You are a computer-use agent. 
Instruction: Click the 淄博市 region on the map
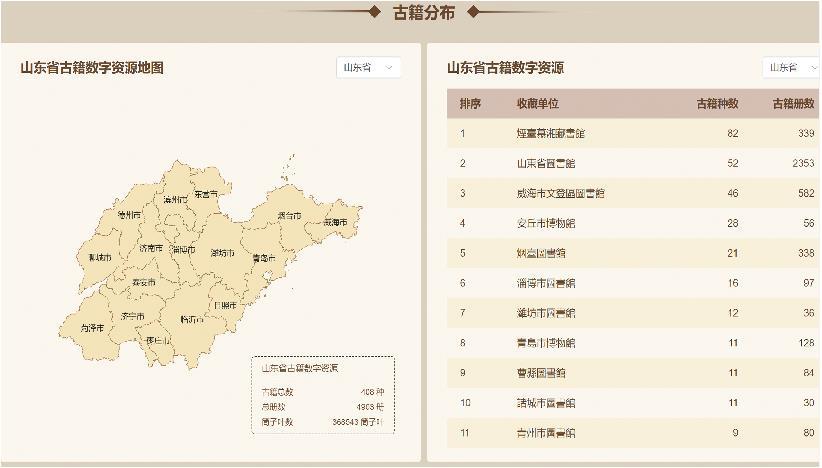pos(183,250)
